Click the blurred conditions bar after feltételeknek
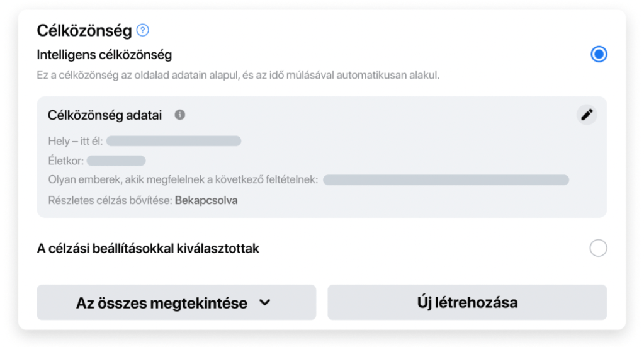 pyautogui.click(x=446, y=180)
